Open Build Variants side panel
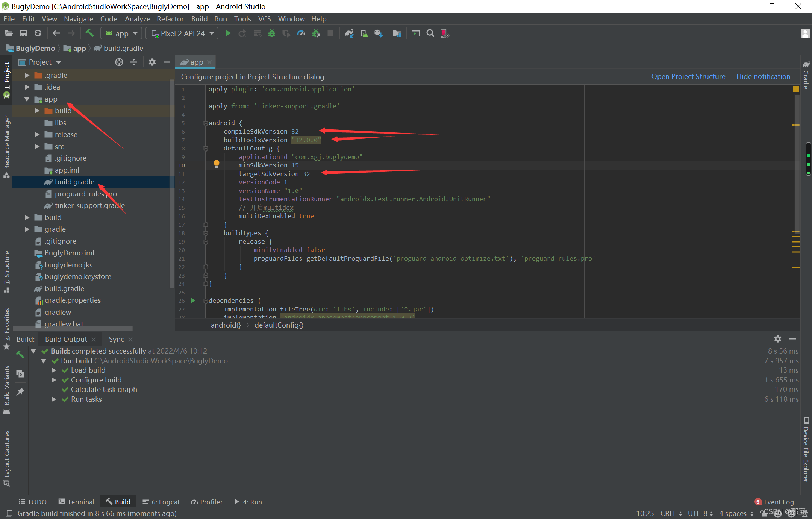Image resolution: width=812 pixels, height=519 pixels. (6, 390)
